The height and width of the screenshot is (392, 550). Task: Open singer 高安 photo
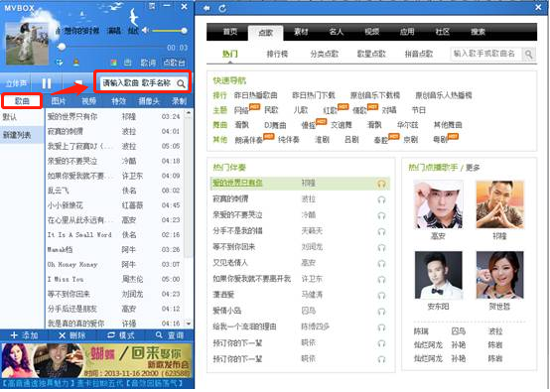[x=438, y=204]
